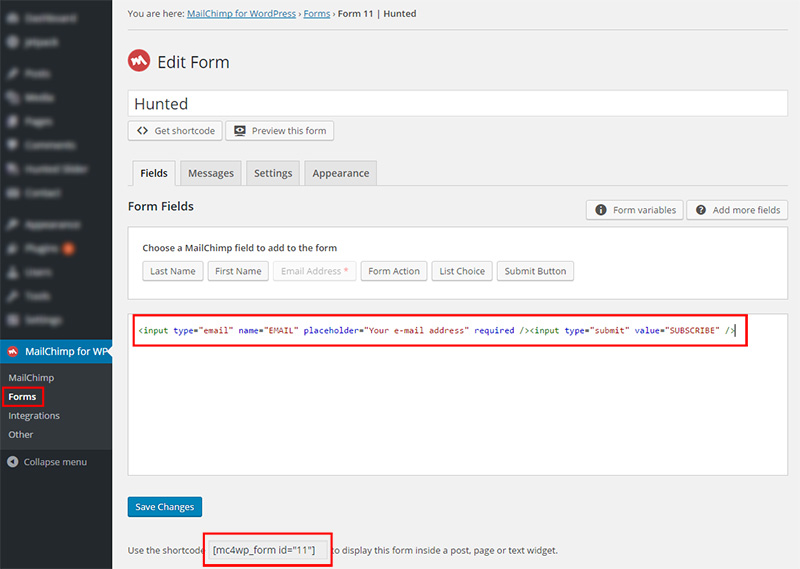Click the info icon on Form variables

click(601, 210)
